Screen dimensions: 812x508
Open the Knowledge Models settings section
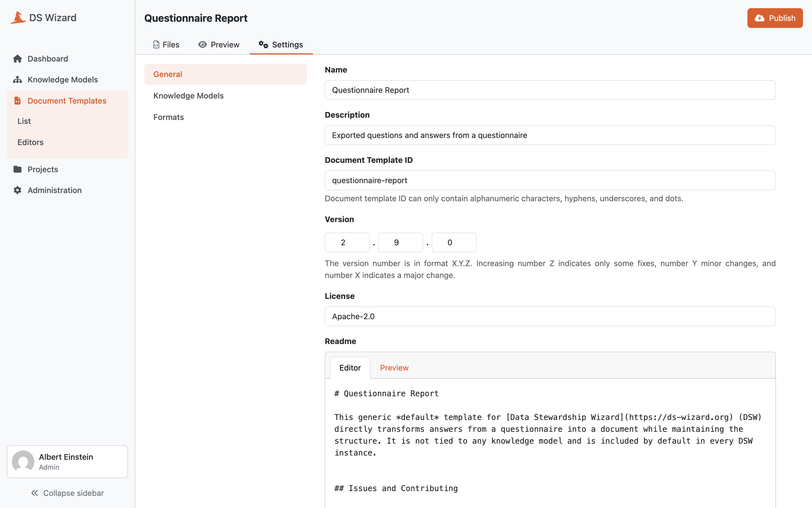click(x=226, y=96)
